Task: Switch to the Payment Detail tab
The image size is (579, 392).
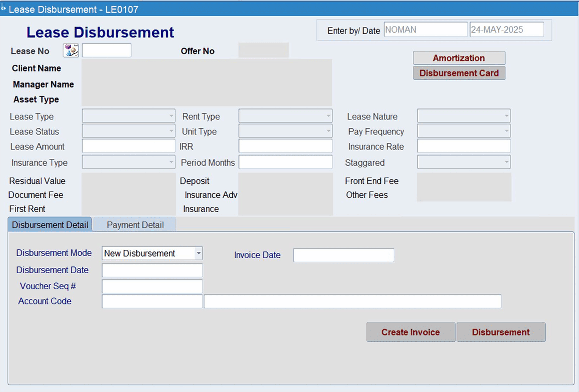Action: [x=134, y=225]
